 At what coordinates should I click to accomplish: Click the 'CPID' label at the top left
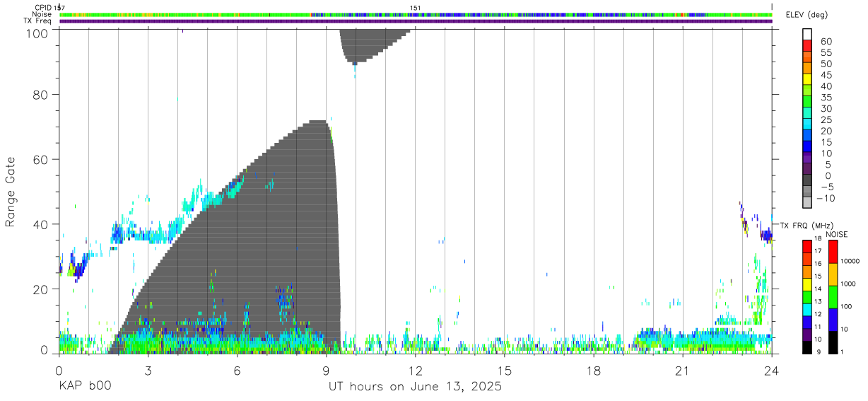tap(42, 8)
